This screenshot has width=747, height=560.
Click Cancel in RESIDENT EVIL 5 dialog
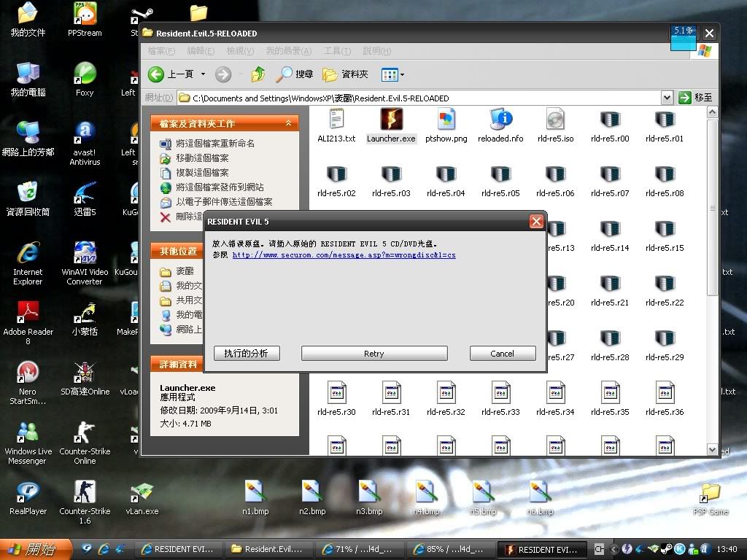point(502,354)
